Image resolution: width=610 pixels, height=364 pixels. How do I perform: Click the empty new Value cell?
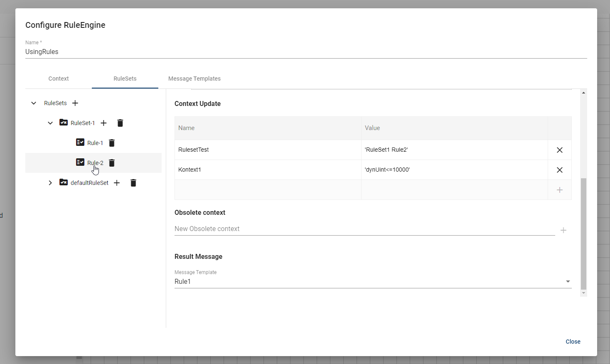pyautogui.click(x=455, y=189)
